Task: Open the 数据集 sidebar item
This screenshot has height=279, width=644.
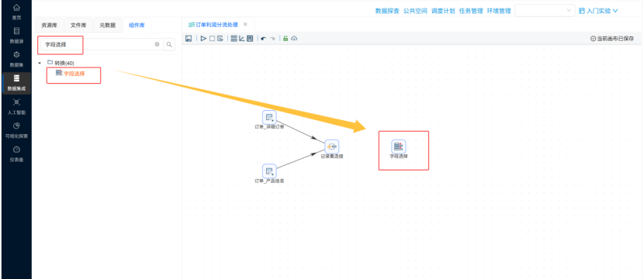Action: coord(16,59)
